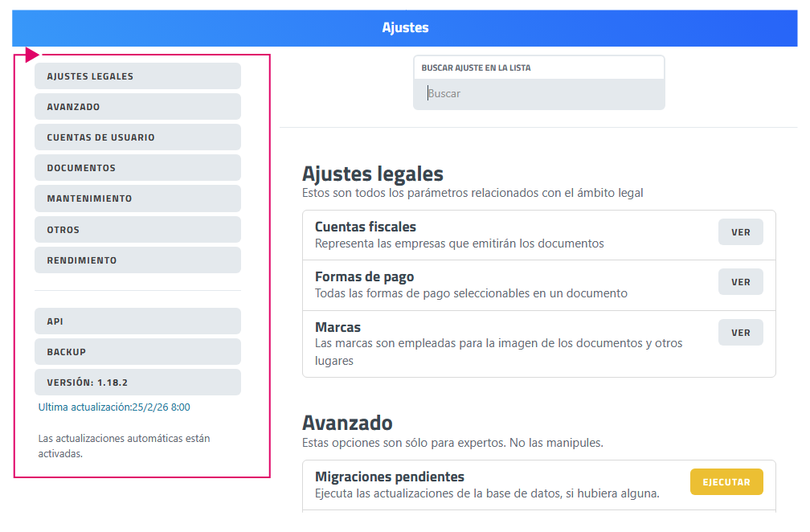Open the Otros settings category
The image size is (810, 532).
click(137, 230)
